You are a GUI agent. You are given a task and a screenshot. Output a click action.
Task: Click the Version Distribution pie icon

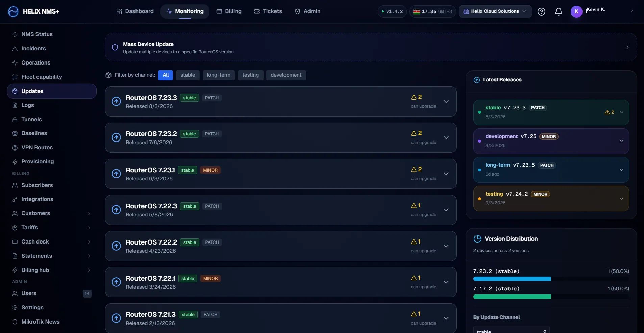tap(477, 239)
